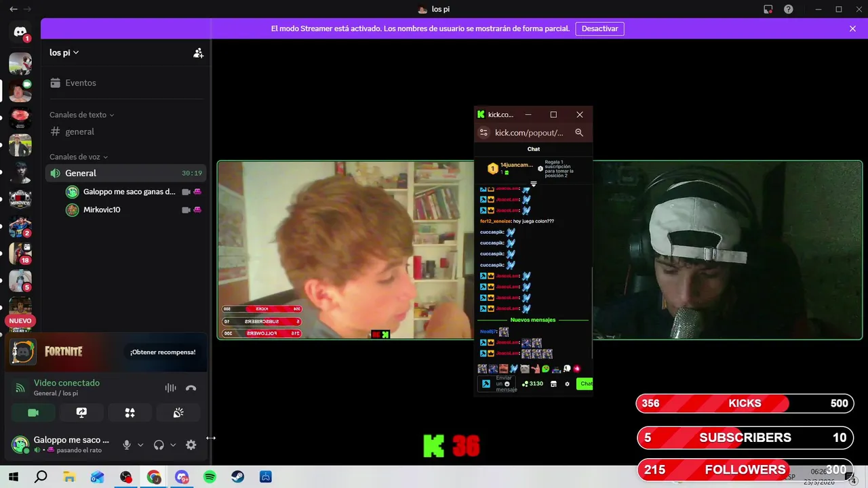Open the Windows Start menu
The image size is (868, 488).
coord(13,477)
